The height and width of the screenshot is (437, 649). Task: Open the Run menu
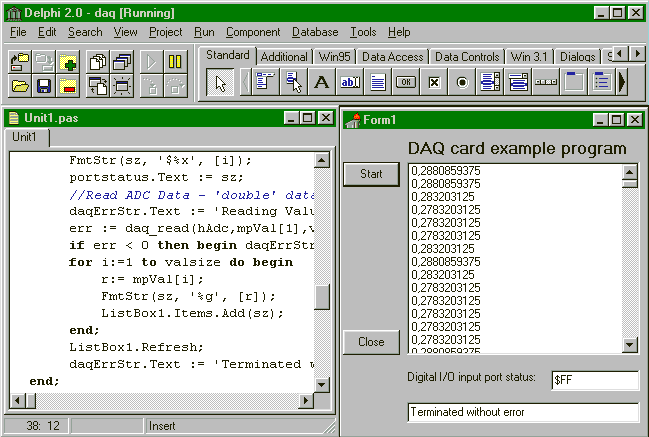204,32
